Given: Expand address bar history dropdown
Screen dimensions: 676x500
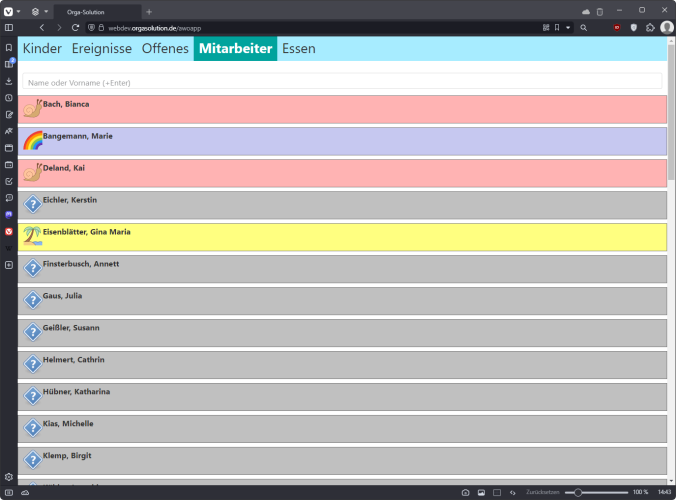Looking at the screenshot, I should (568, 28).
